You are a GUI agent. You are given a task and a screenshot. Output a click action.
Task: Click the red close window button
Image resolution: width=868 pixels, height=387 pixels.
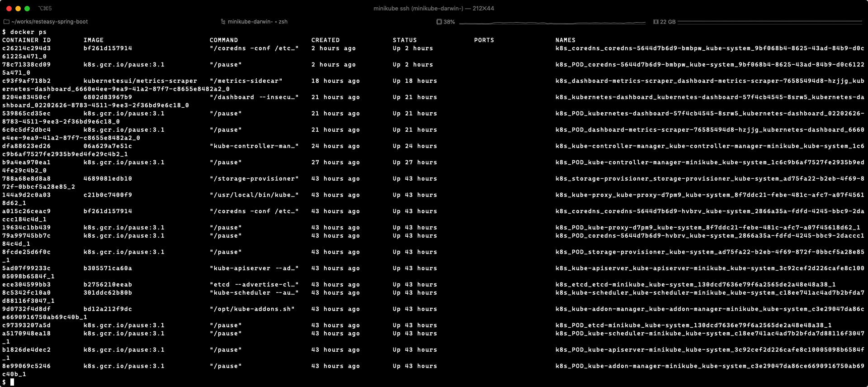coord(9,9)
